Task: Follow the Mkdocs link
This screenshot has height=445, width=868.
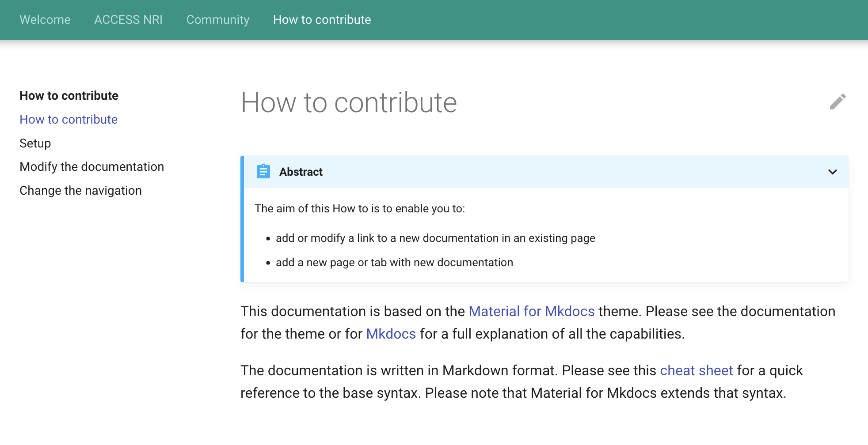Action: 391,334
